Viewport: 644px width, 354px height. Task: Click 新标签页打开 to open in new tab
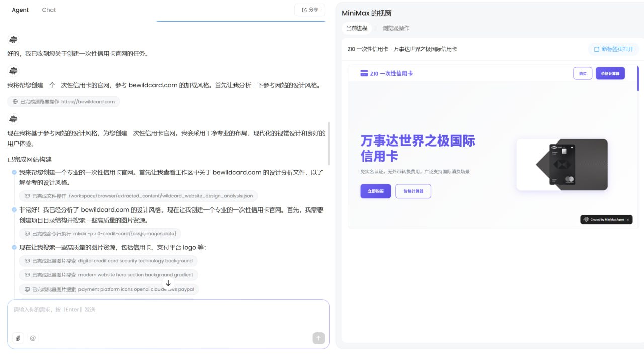(614, 49)
